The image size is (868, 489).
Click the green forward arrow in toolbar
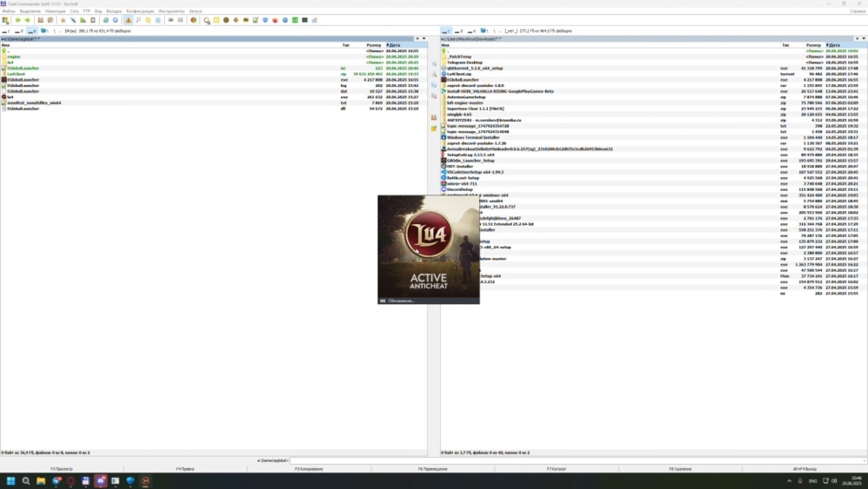pyautogui.click(x=28, y=19)
